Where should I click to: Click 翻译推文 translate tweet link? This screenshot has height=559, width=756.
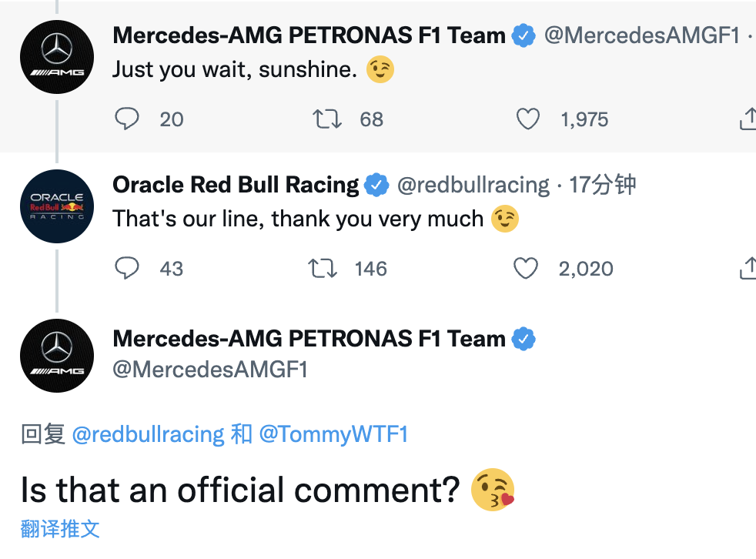60,529
